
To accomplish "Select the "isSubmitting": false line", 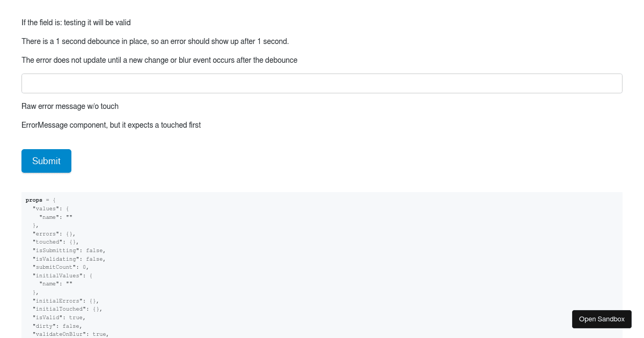I will click(x=69, y=251).
